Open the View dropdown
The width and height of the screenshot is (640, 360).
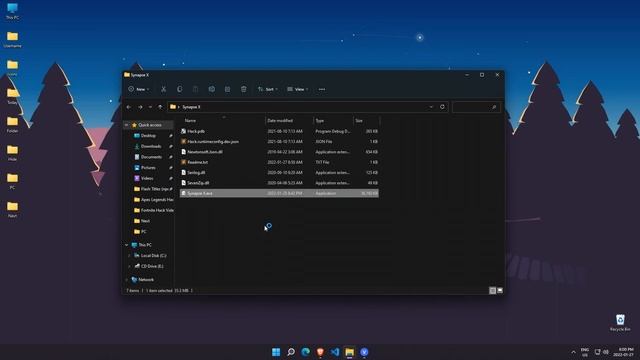coord(298,89)
